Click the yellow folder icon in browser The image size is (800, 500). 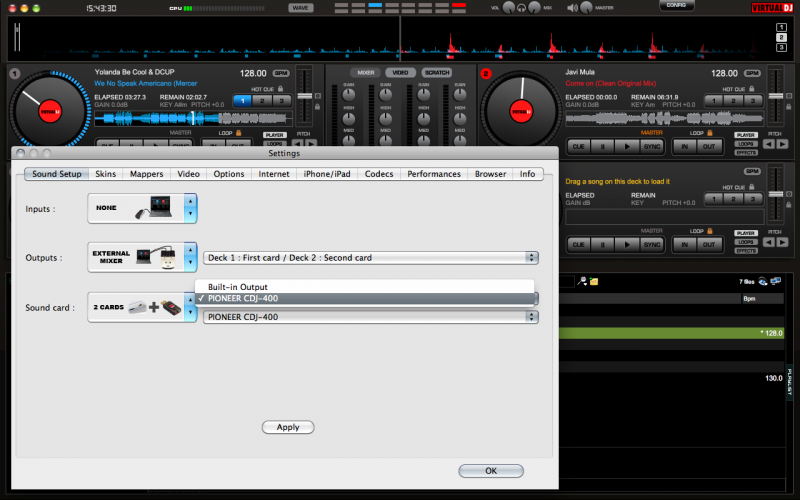click(594, 281)
